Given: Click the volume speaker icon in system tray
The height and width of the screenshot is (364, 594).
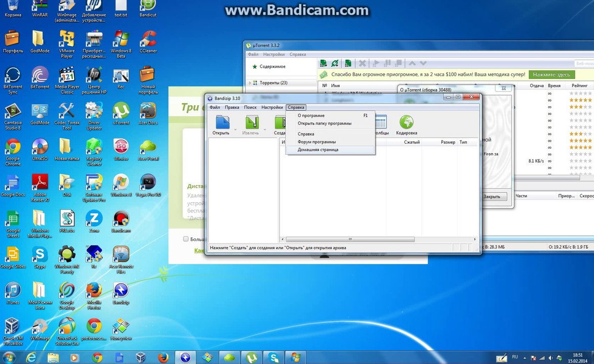Looking at the screenshot, I should click(x=551, y=357).
